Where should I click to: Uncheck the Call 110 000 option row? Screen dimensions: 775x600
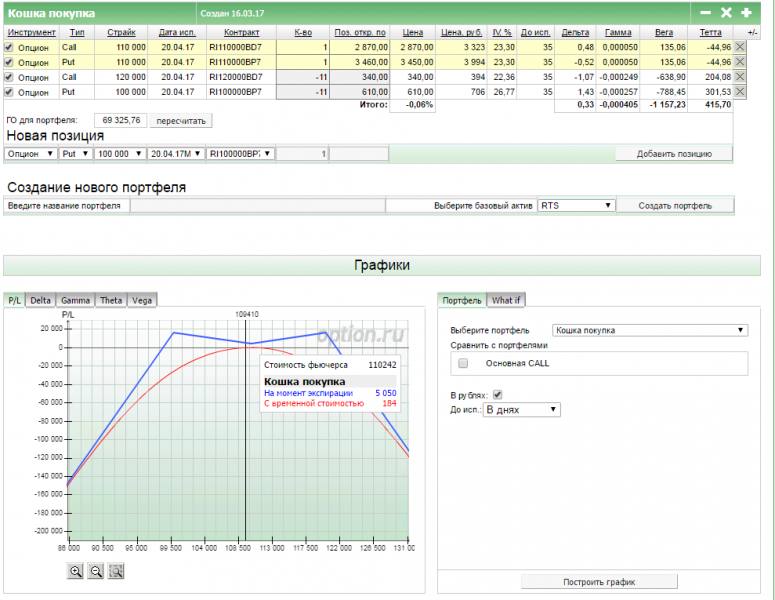[x=9, y=47]
